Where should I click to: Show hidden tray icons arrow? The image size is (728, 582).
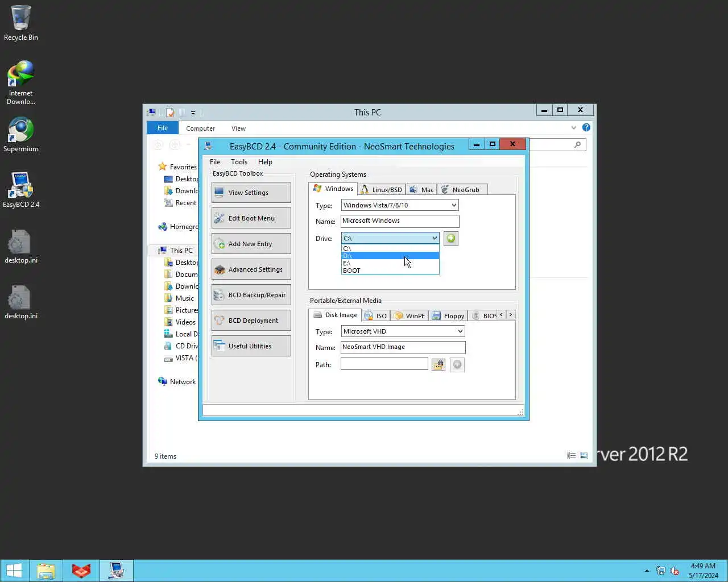pyautogui.click(x=647, y=571)
